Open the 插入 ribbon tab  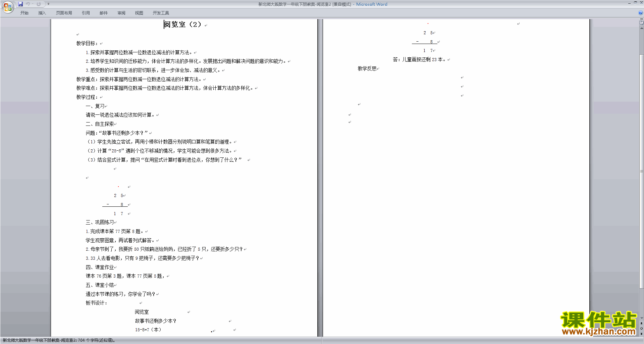(42, 13)
